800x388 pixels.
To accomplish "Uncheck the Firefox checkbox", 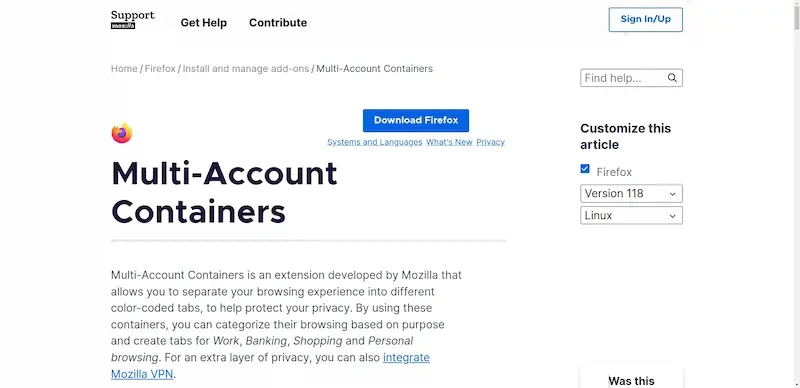I will (x=585, y=169).
